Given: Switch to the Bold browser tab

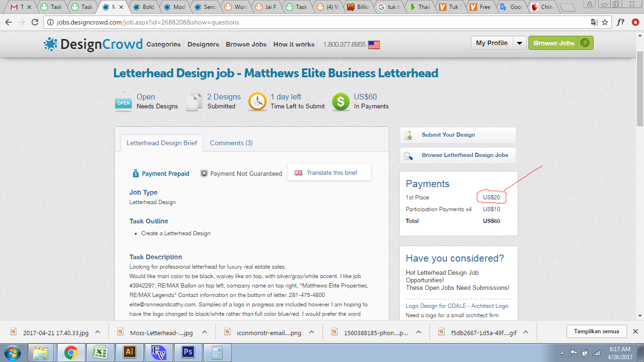Looking at the screenshot, I should (x=144, y=7).
